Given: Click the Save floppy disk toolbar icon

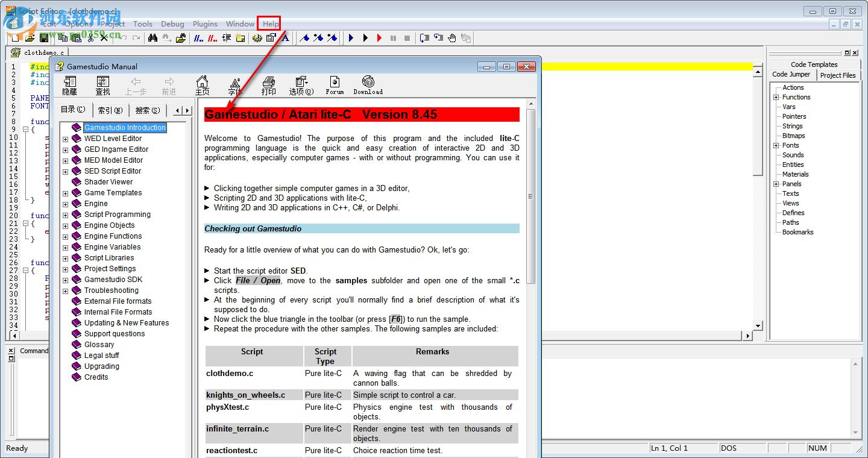Looking at the screenshot, I should [43, 38].
